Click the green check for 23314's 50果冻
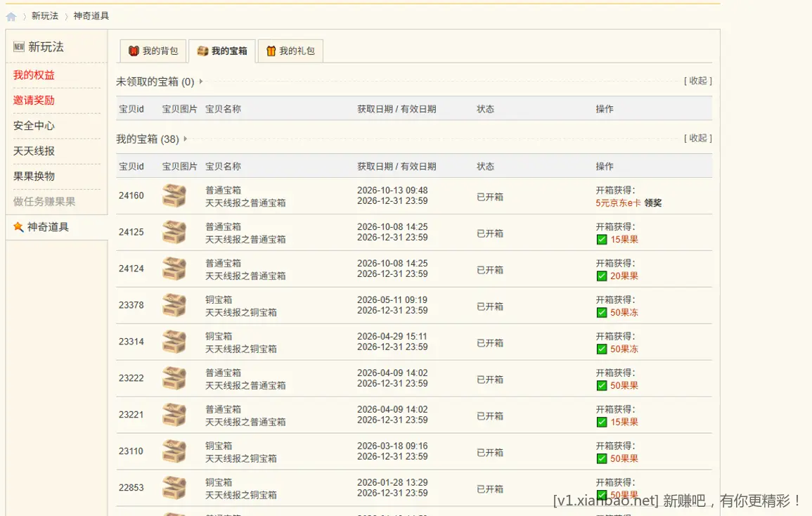The image size is (812, 516). coord(602,349)
